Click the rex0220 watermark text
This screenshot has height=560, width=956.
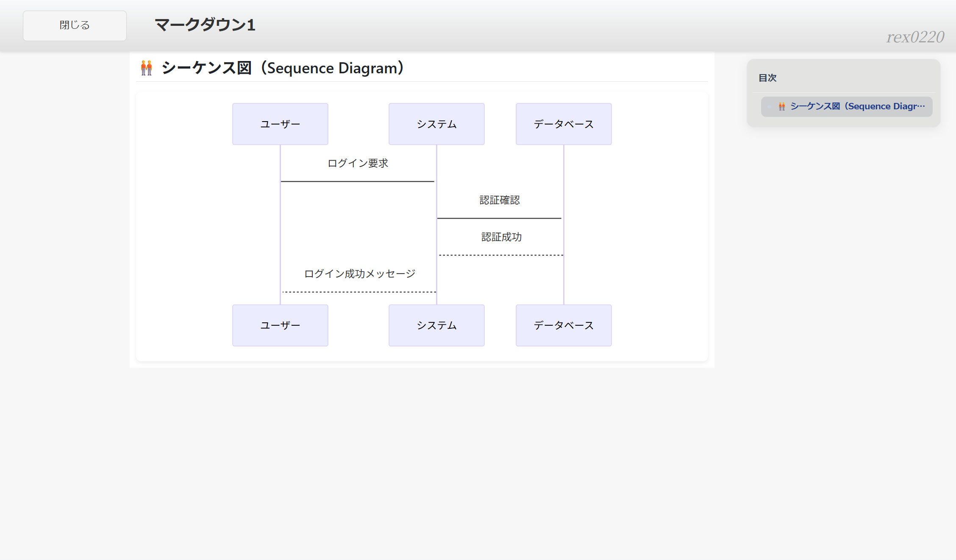click(915, 37)
